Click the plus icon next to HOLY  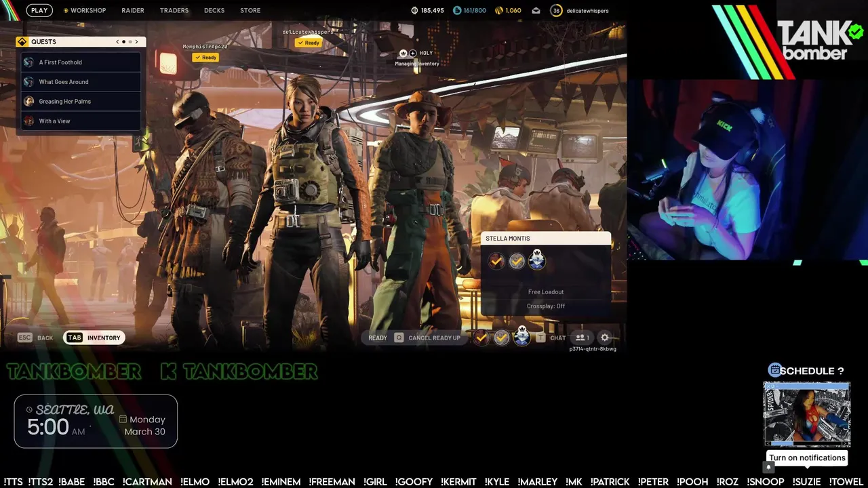point(412,53)
